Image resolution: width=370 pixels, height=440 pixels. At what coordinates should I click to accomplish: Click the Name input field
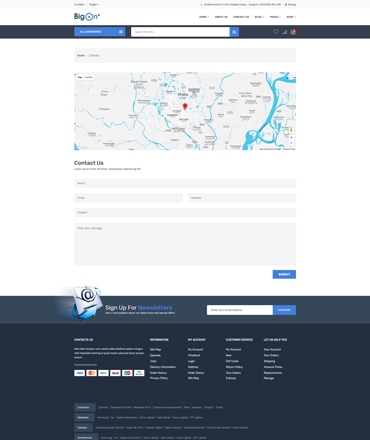coord(185,183)
